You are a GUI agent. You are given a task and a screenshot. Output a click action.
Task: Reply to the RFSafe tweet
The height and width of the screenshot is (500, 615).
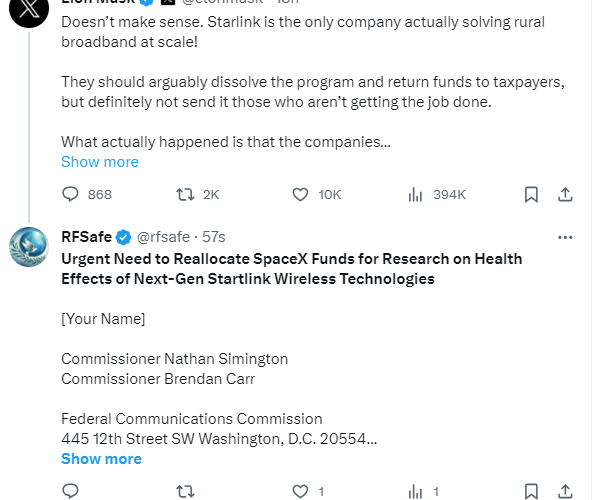coord(71,491)
